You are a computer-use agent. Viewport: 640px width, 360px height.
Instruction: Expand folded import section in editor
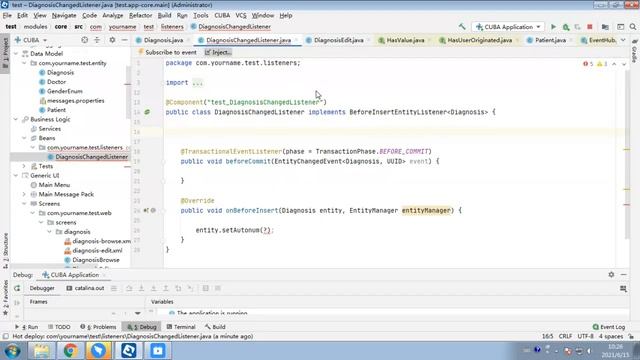tap(198, 83)
